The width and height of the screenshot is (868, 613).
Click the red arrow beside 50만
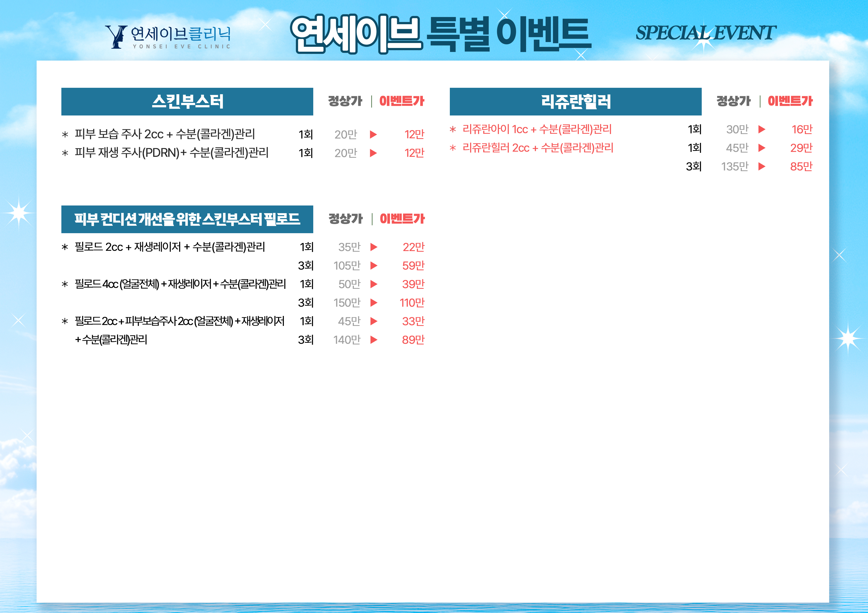point(374,284)
